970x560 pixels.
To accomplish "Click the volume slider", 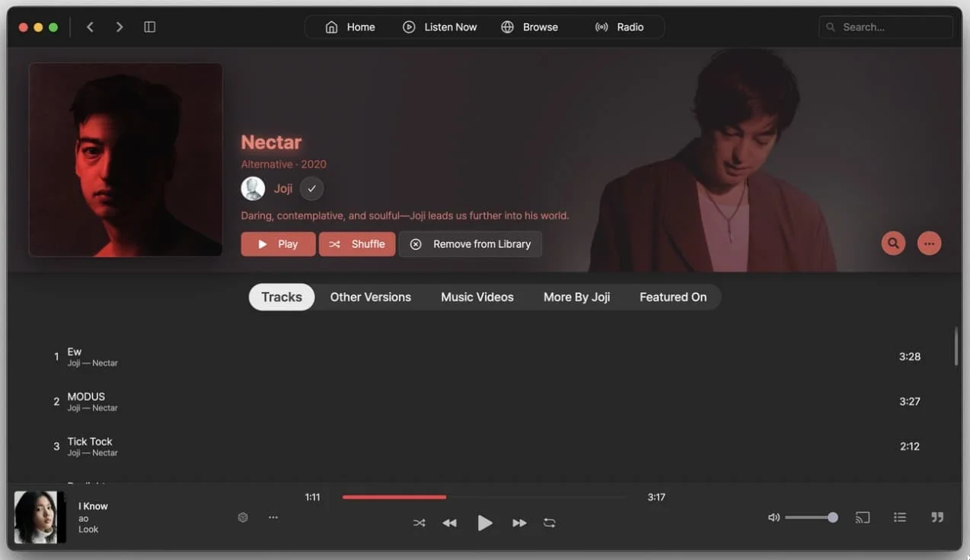I will pyautogui.click(x=812, y=517).
